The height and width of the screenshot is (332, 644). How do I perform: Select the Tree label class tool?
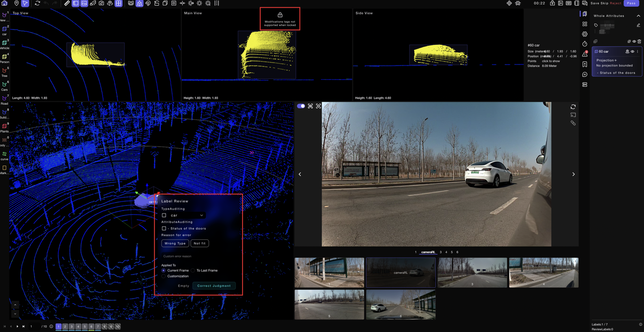5,71
